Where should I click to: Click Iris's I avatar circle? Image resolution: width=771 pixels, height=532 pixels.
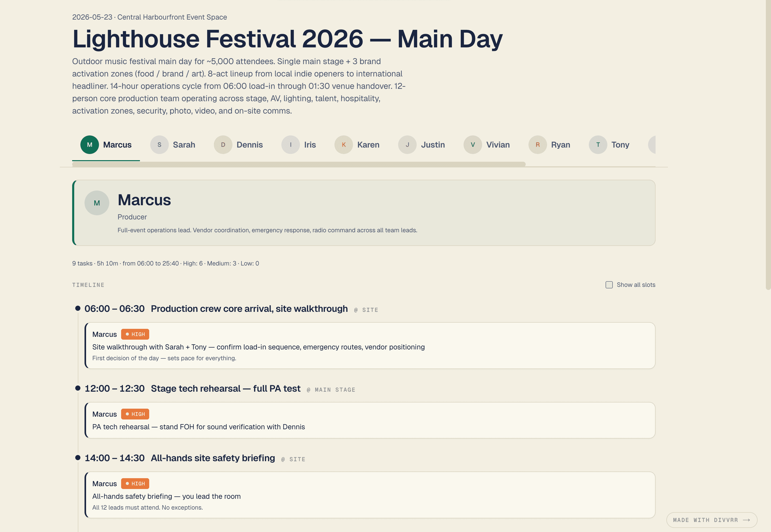tap(290, 145)
